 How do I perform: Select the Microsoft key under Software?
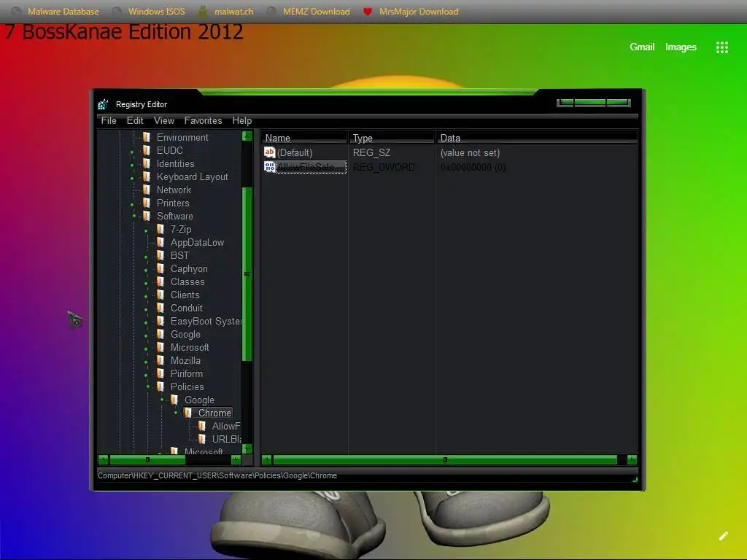pyautogui.click(x=190, y=348)
